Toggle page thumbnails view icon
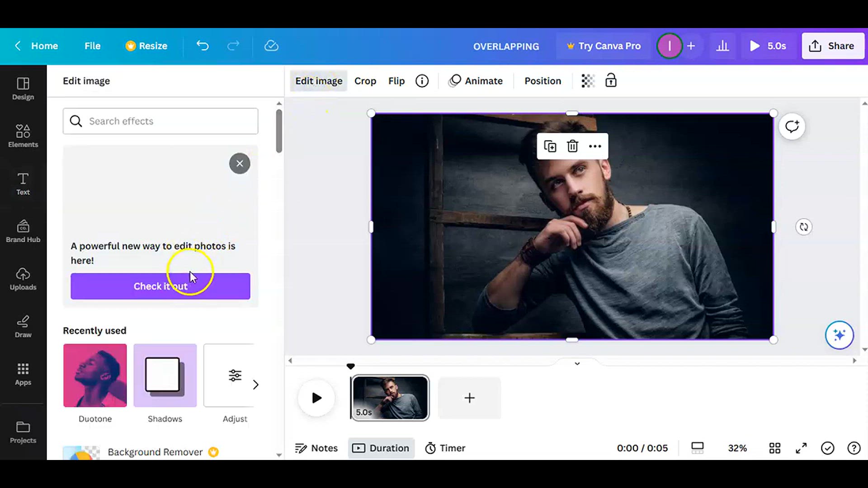The image size is (868, 488). [x=698, y=448]
